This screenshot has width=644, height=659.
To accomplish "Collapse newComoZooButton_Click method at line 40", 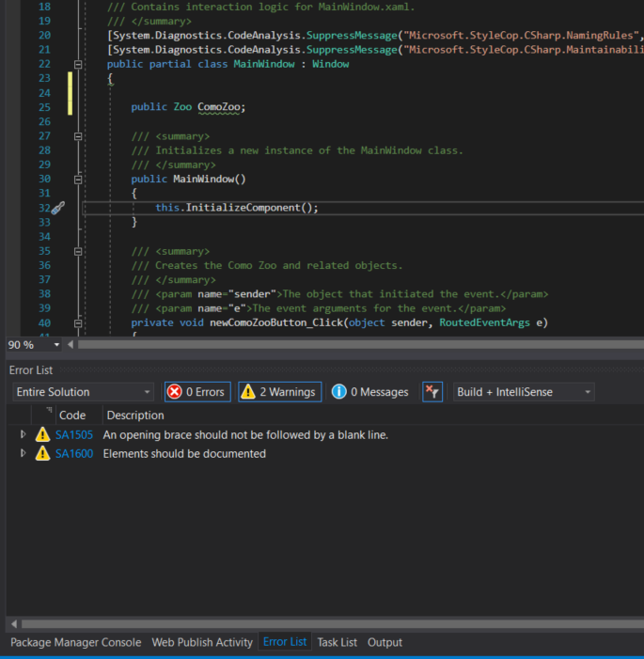I will [78, 323].
